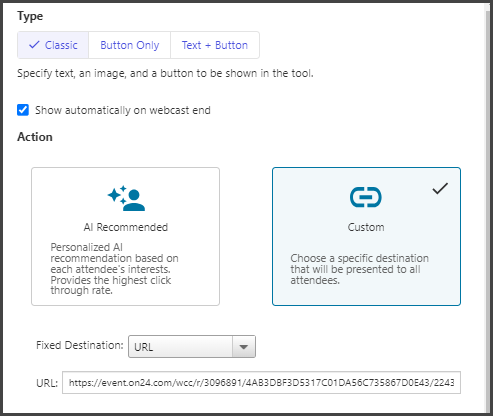The image size is (493, 416).
Task: Uncheck Show automatically on webcast end
Action: pos(23,110)
